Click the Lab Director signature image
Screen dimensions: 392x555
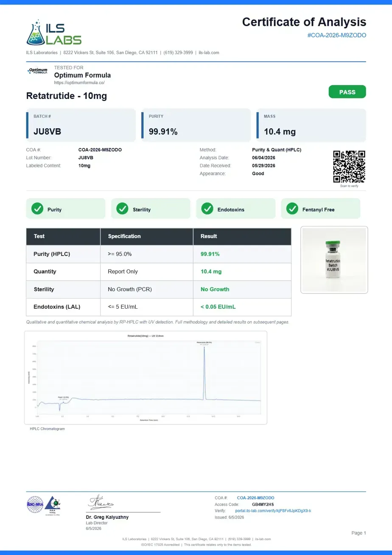pos(101,502)
